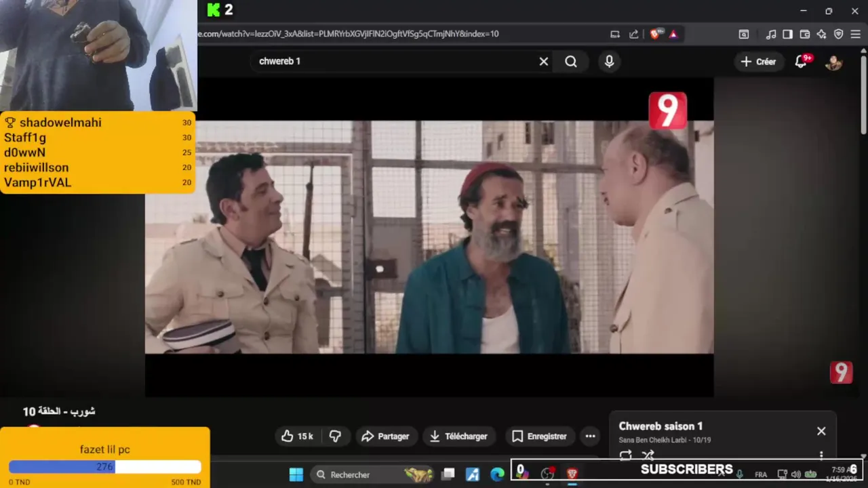Open playlist options three-dot menu

click(x=821, y=455)
